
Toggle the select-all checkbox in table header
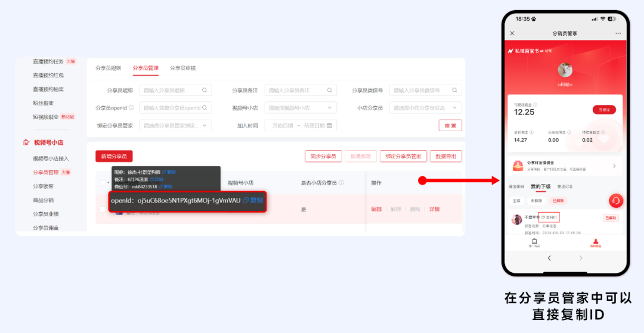pyautogui.click(x=103, y=183)
